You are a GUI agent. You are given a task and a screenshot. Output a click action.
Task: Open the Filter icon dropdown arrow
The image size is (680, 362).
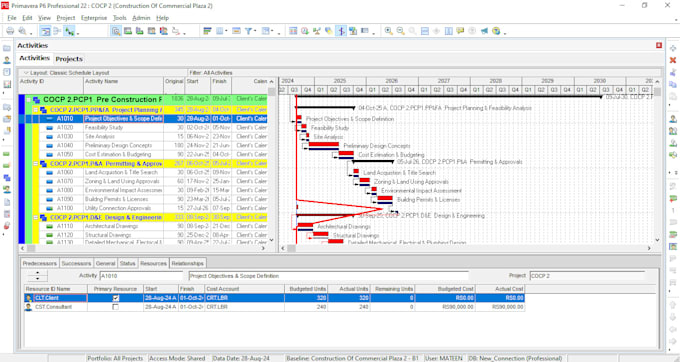tap(255, 31)
